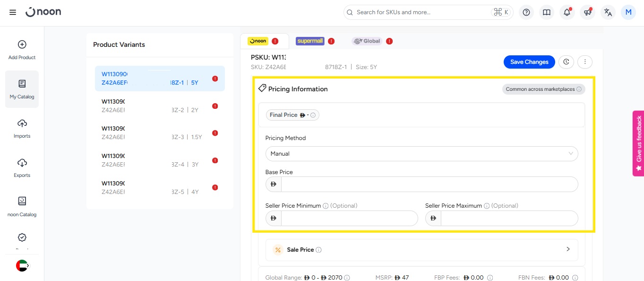Go to Add Product in sidebar
The height and width of the screenshot is (281, 644).
pos(22,50)
